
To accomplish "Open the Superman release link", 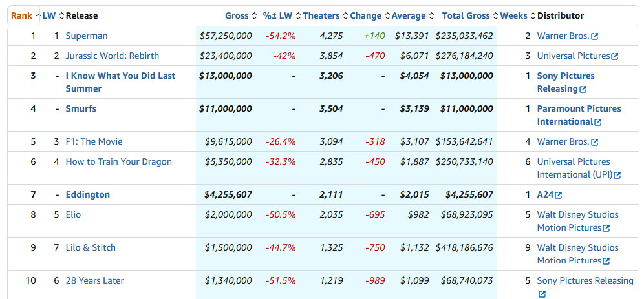I will coord(87,36).
